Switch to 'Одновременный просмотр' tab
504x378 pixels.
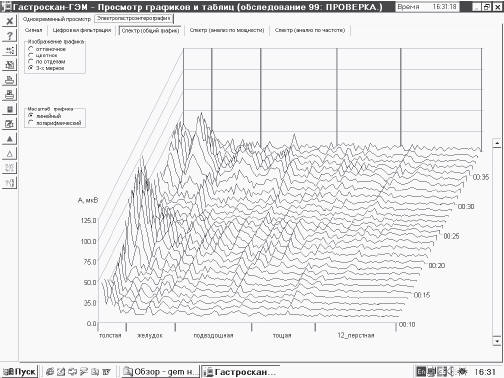[x=57, y=19]
